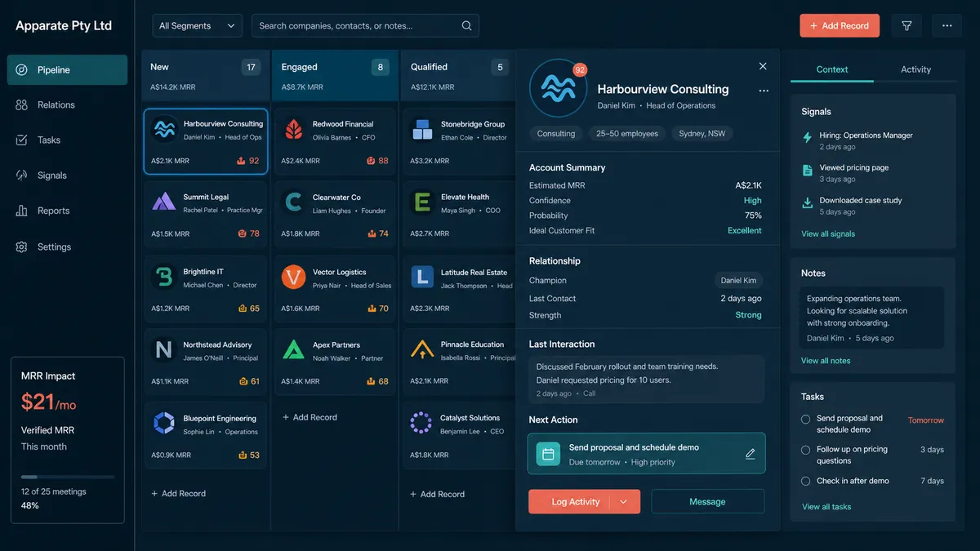The height and width of the screenshot is (551, 980).
Task: Click the Redwood Financial leaf logo
Action: (294, 130)
